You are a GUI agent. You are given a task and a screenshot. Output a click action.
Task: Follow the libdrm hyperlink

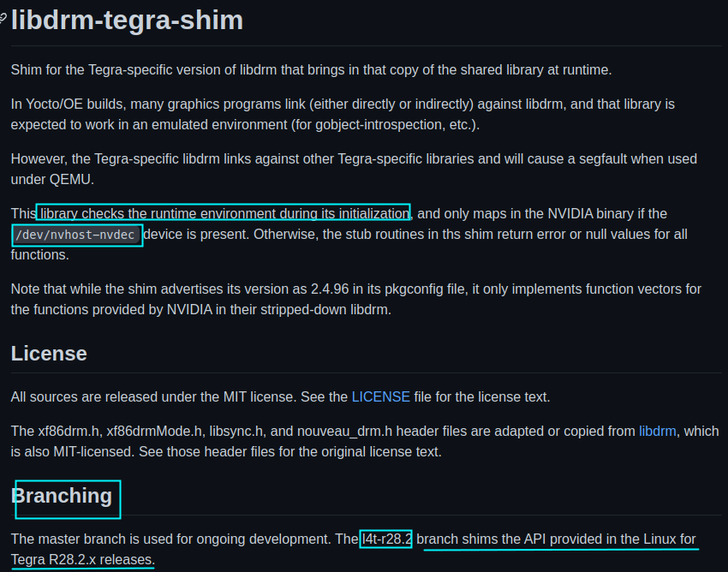coord(658,432)
